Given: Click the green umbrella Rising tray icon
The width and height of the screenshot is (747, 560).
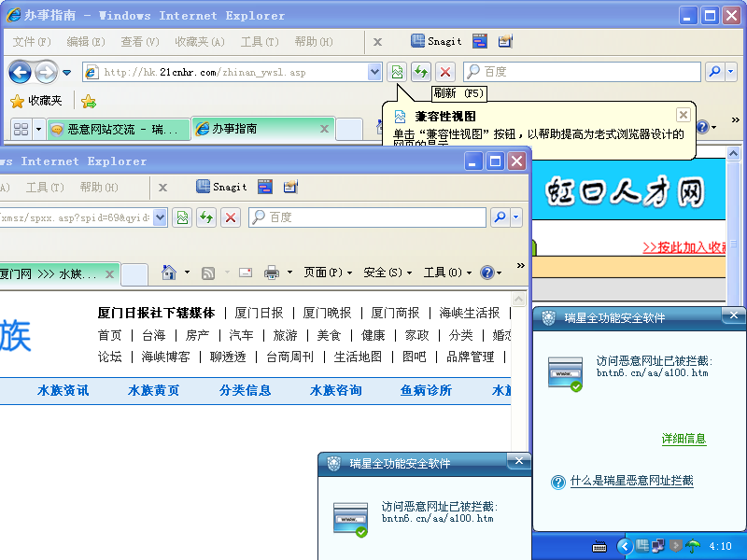Looking at the screenshot, I should coord(693,546).
